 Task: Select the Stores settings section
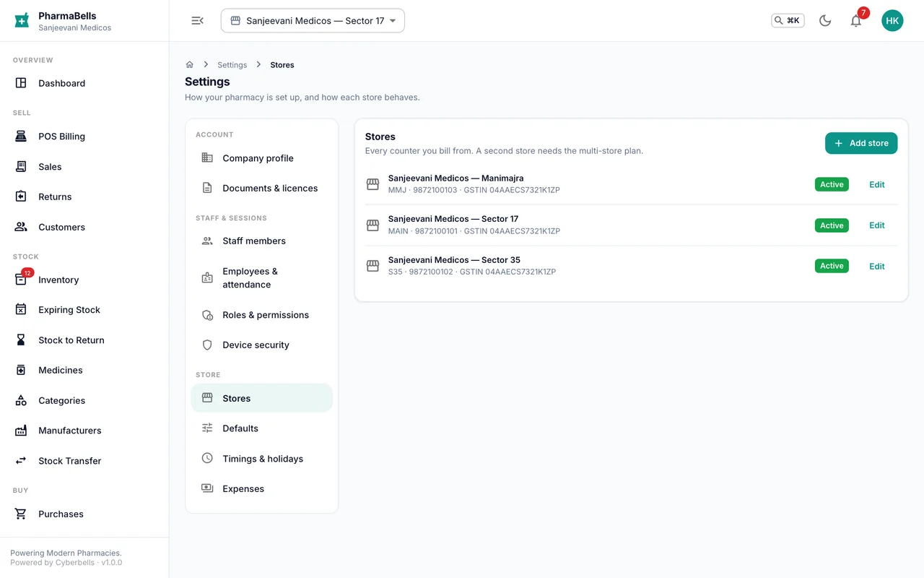pos(262,398)
